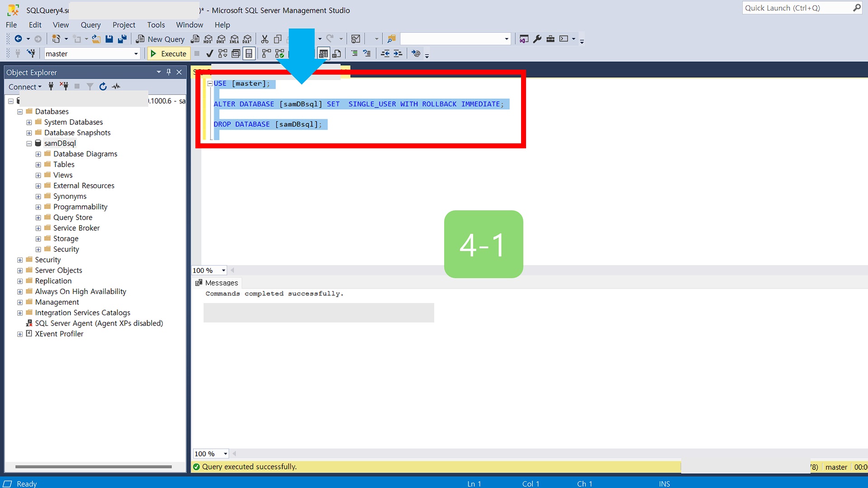868x488 pixels.
Task: Click the Parse checkmark icon
Action: tap(209, 54)
